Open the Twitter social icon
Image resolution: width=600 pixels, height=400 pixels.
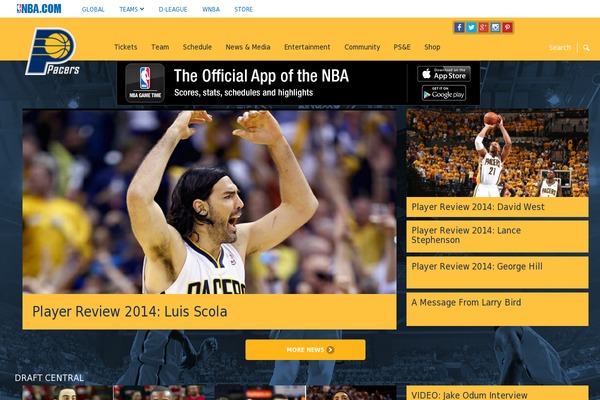[x=471, y=28]
